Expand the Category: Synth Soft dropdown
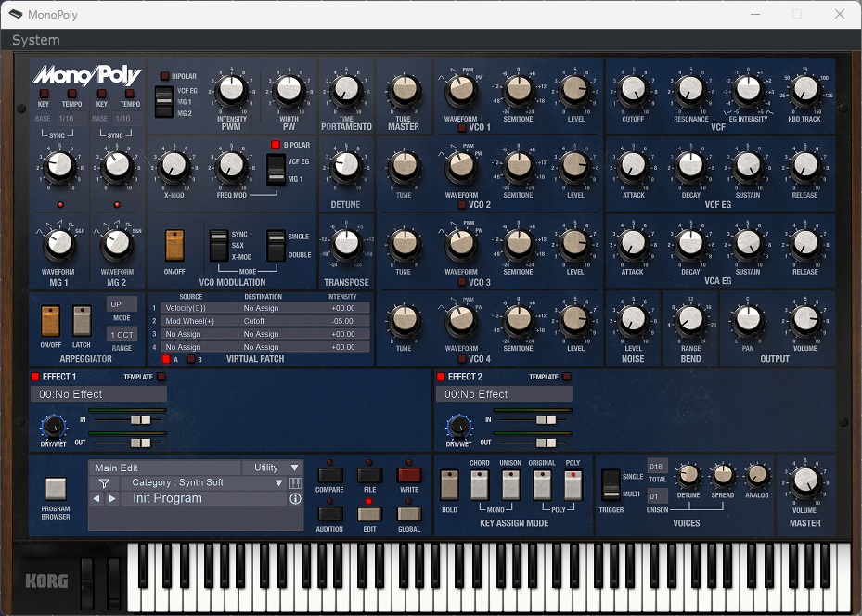 click(202, 483)
